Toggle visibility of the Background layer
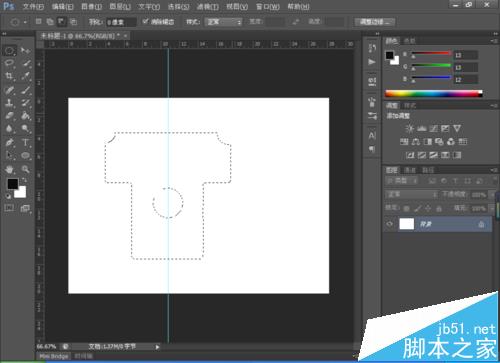The image size is (500, 363). 390,224
